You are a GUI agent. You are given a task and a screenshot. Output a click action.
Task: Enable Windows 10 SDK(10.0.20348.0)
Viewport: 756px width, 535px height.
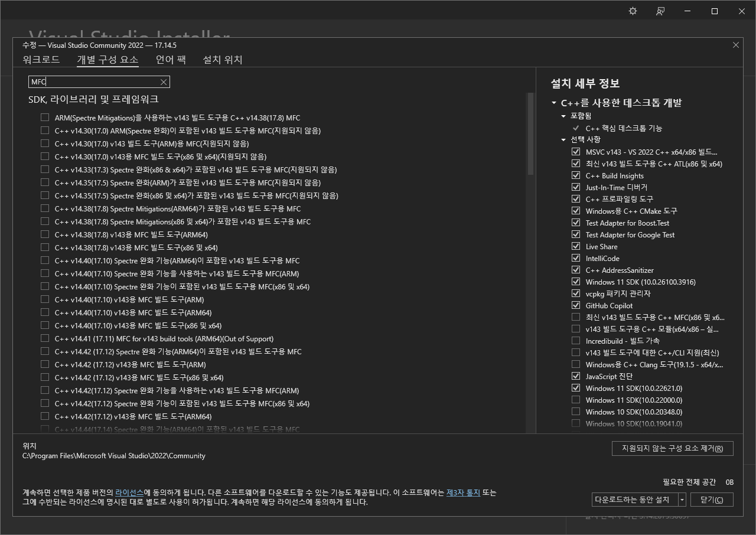pos(576,412)
